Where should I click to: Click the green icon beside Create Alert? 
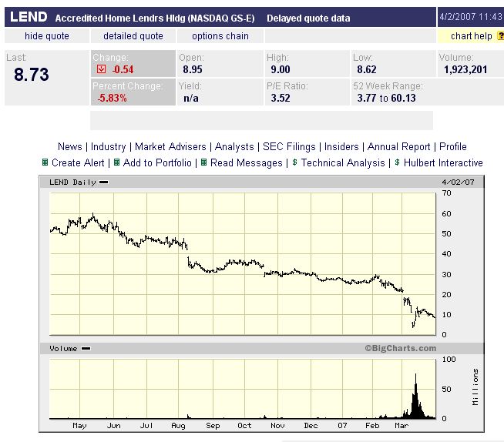tap(45, 162)
